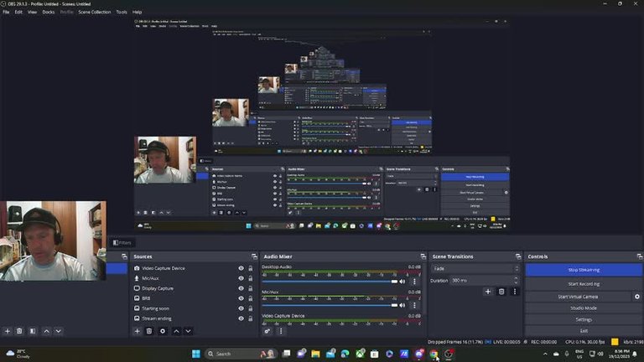Mute Desktop Audio speaker icon
Image resolution: width=644 pixels, height=362 pixels.
point(402,282)
